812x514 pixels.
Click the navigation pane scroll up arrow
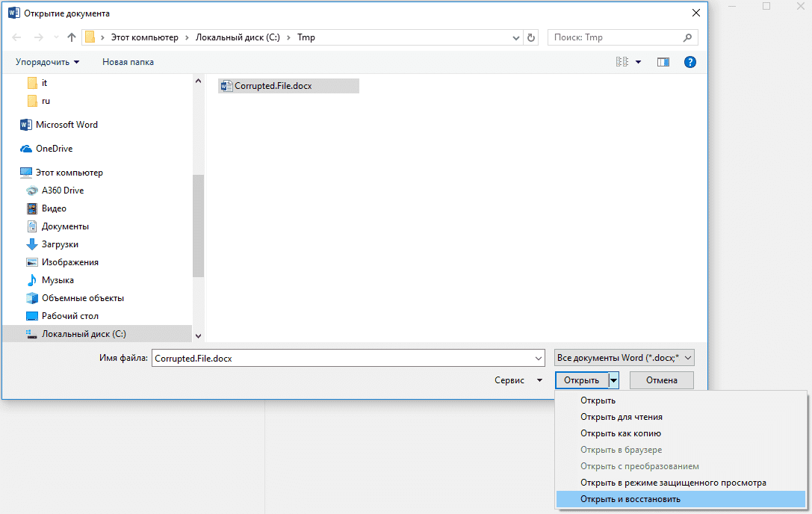(199, 81)
